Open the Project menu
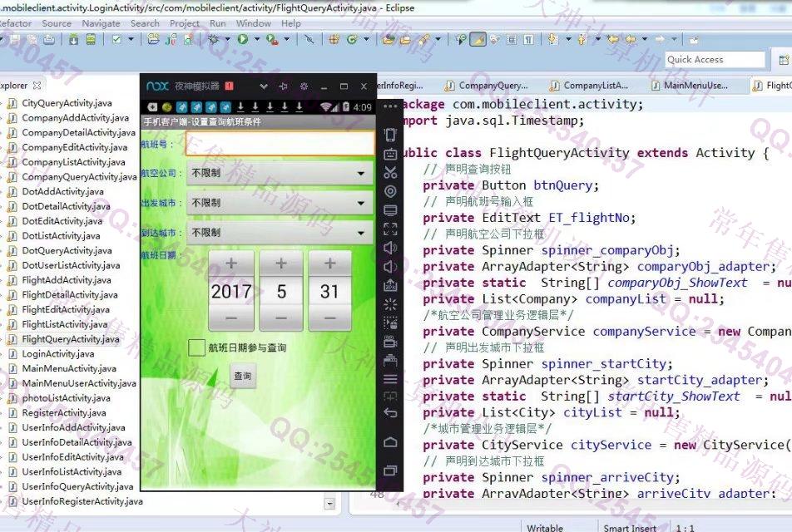Viewport: 792px width, 532px height. tap(185, 23)
